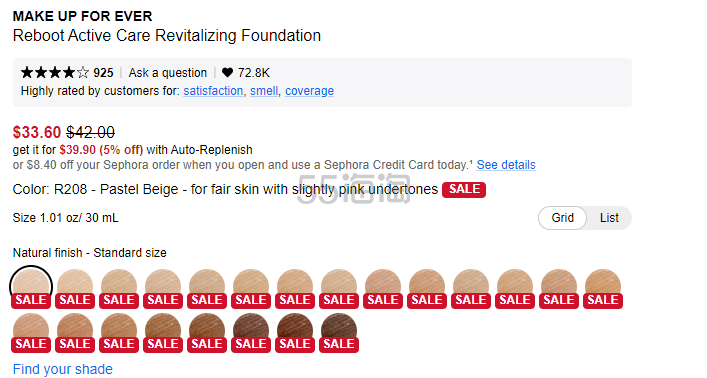This screenshot has height=378, width=707.
Task: Select the first selected Pastel Beige swatch
Action: point(31,287)
